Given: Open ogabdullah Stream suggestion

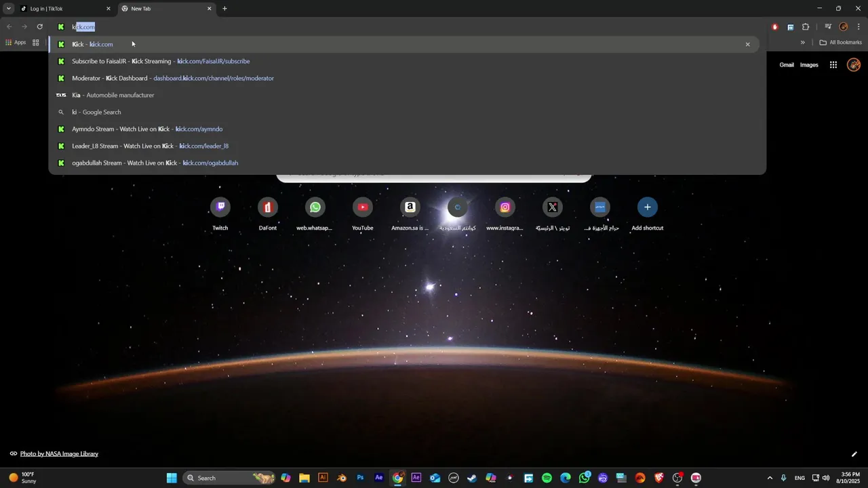Looking at the screenshot, I should [x=407, y=163].
